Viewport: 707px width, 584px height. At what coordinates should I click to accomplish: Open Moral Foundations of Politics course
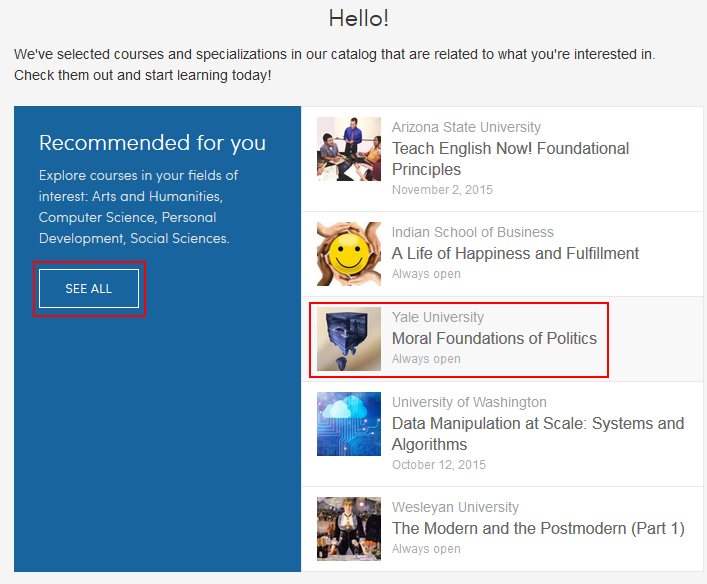point(494,338)
